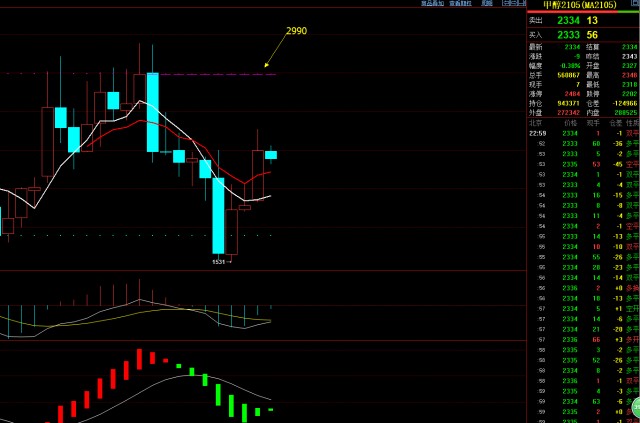
Task: Click the 最高 value 2348
Action: click(x=631, y=74)
